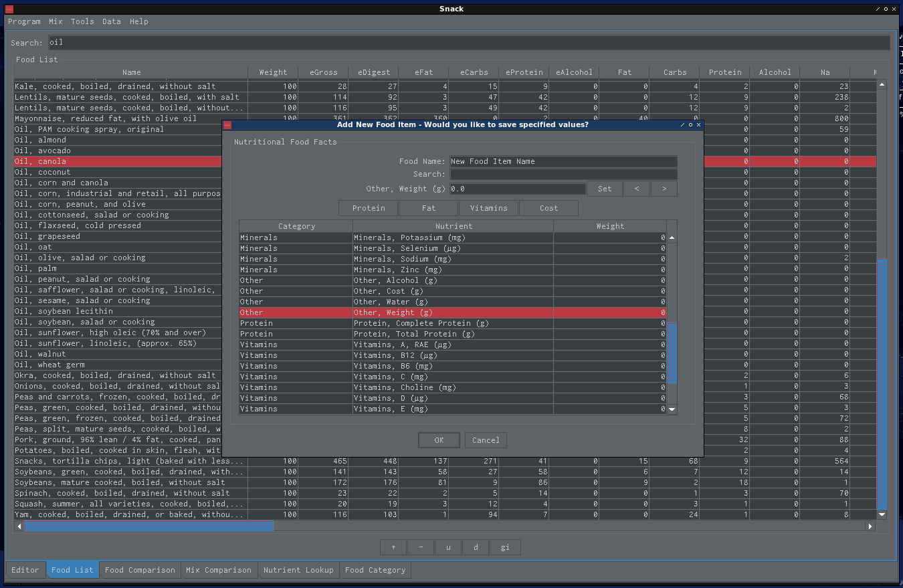Screen dimensions: 903x588
Task: Click the previous nutrient '<' button
Action: pos(637,189)
